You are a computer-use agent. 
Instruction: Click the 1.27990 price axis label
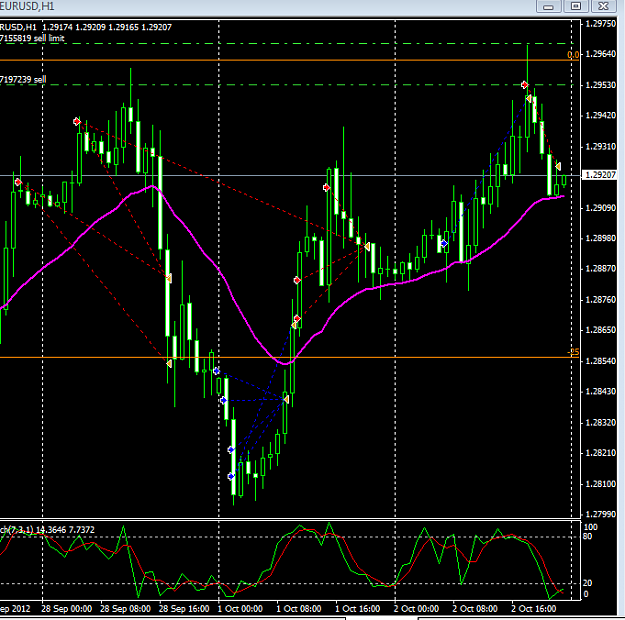pos(600,514)
